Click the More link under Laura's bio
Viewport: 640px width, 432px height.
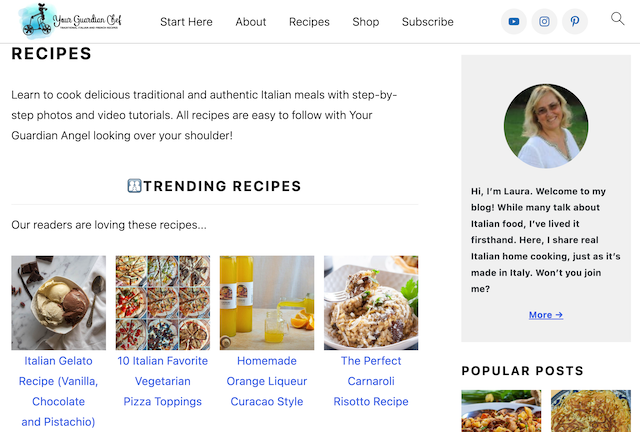point(546,315)
